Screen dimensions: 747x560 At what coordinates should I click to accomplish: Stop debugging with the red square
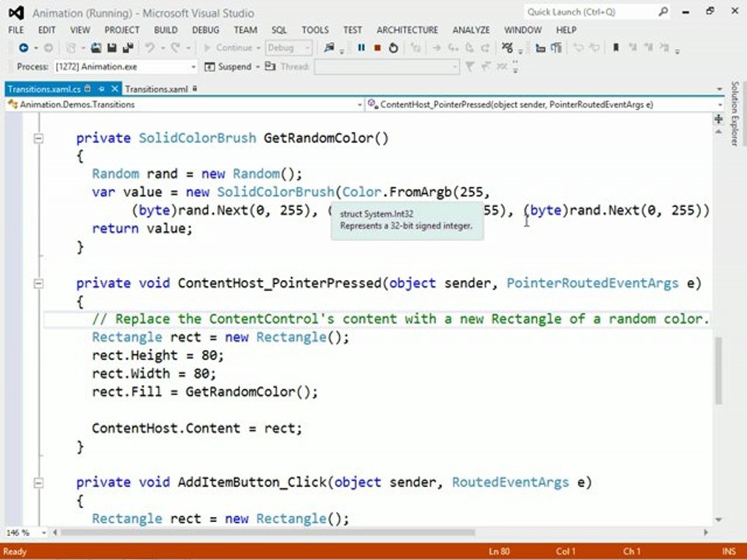(377, 47)
